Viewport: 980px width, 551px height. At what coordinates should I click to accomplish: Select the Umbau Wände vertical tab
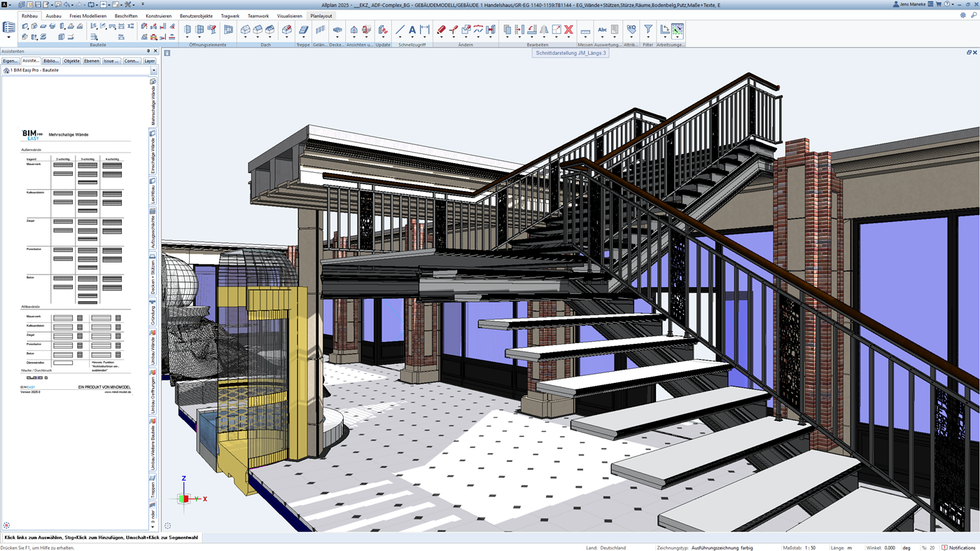click(x=153, y=348)
